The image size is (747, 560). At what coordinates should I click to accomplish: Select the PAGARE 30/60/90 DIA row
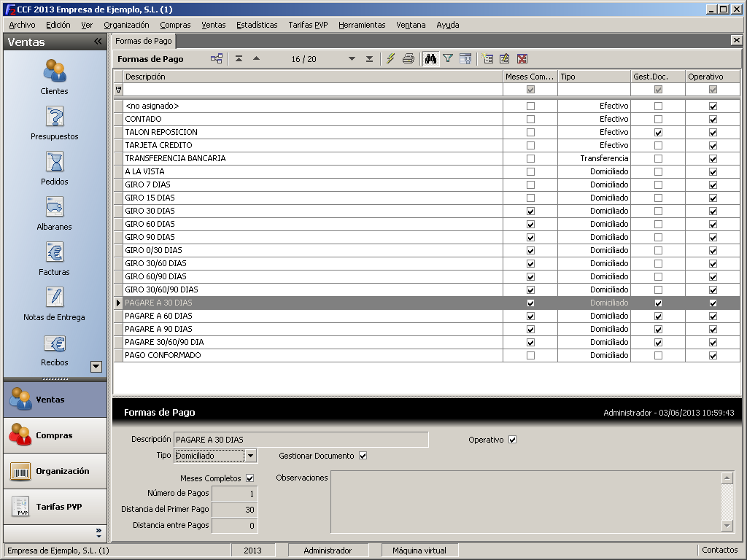click(x=427, y=342)
